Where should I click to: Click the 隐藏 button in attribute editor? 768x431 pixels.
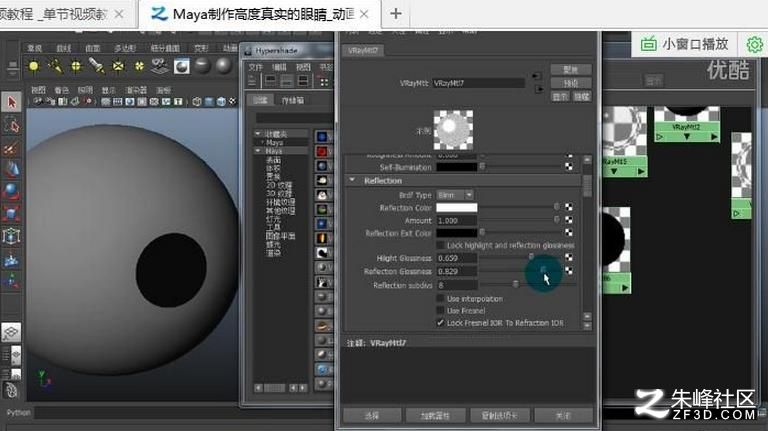pyautogui.click(x=581, y=96)
